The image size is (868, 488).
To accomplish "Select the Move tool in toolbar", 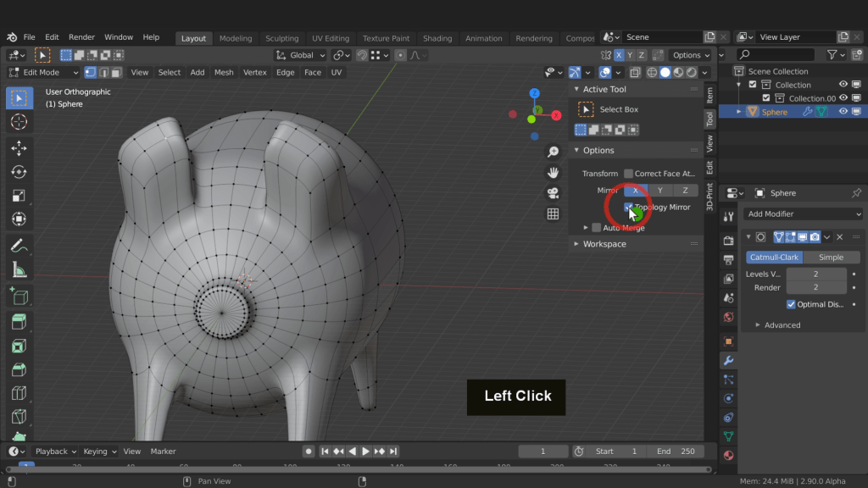I will point(19,148).
